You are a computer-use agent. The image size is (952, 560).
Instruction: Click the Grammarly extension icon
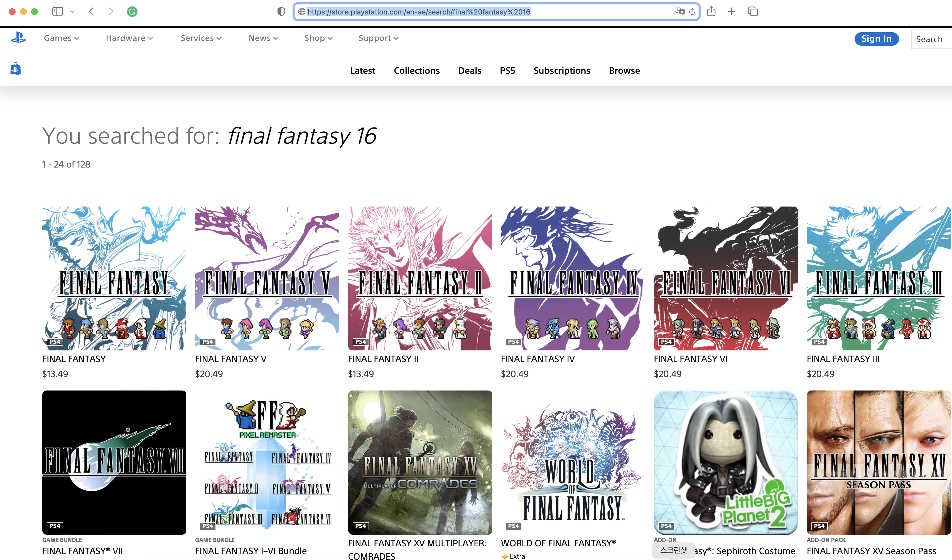(x=132, y=12)
